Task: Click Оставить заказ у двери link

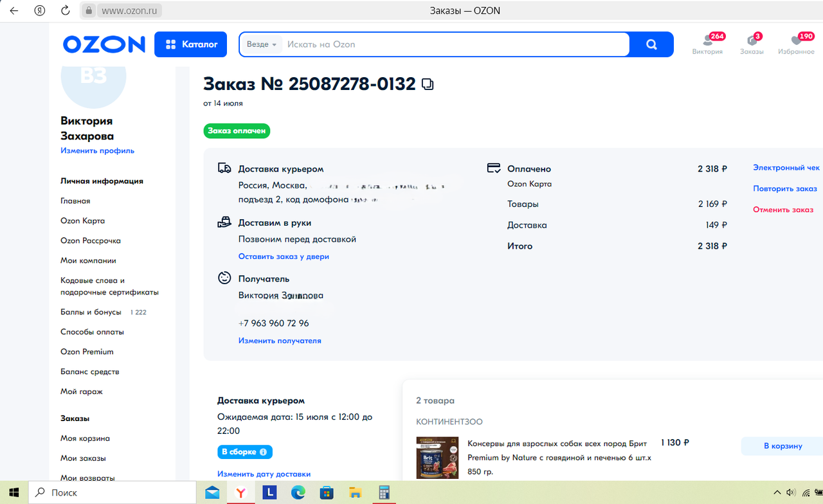Action: [284, 256]
